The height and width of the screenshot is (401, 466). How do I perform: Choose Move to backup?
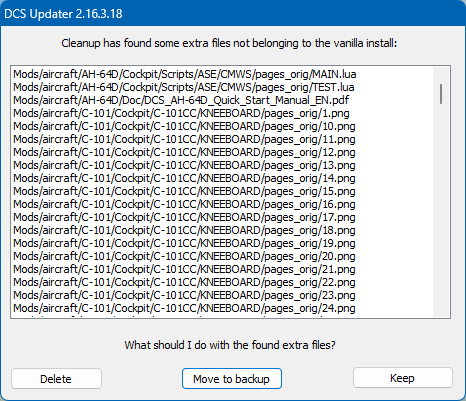click(232, 378)
